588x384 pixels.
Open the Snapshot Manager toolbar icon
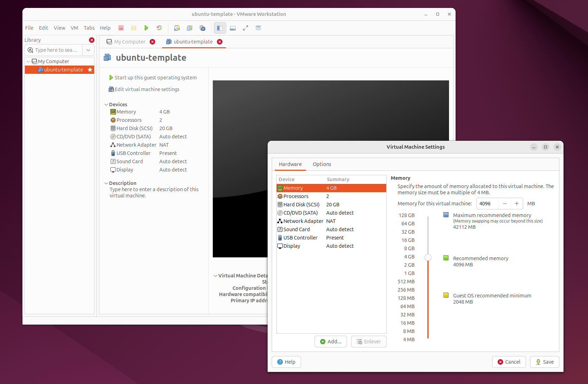point(202,28)
